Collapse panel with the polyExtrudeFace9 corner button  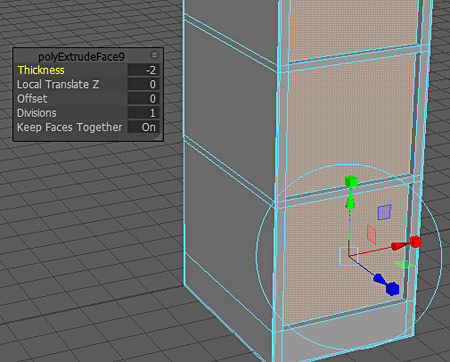click(x=154, y=54)
